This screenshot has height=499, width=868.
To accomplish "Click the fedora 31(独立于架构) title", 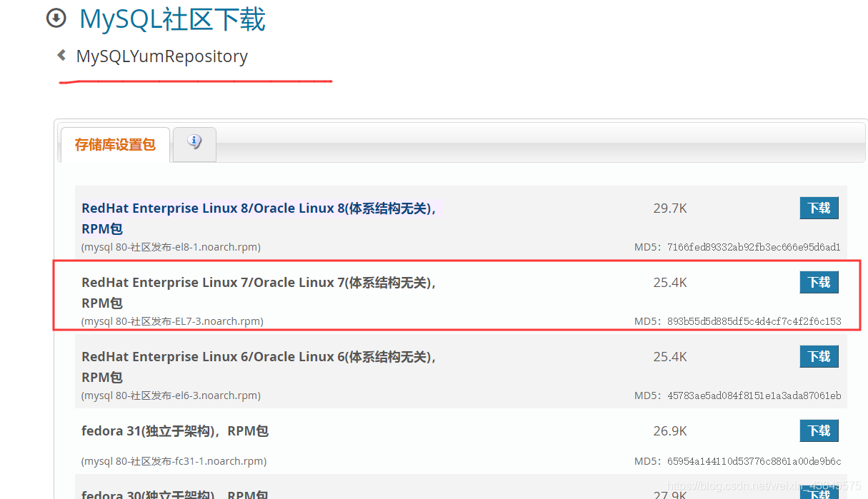I will click(175, 431).
